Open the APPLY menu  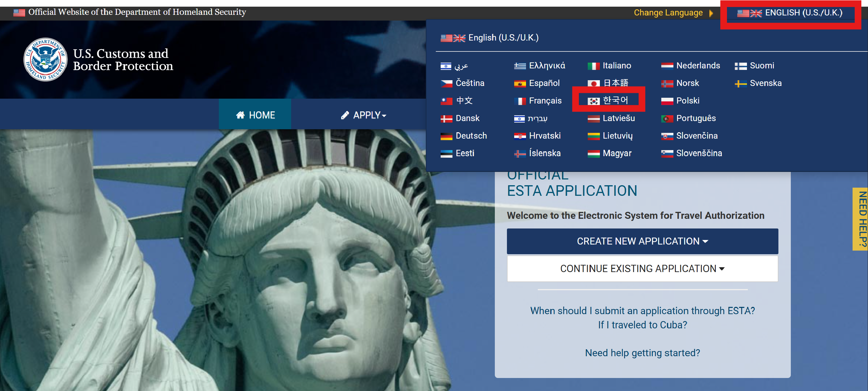(x=363, y=115)
